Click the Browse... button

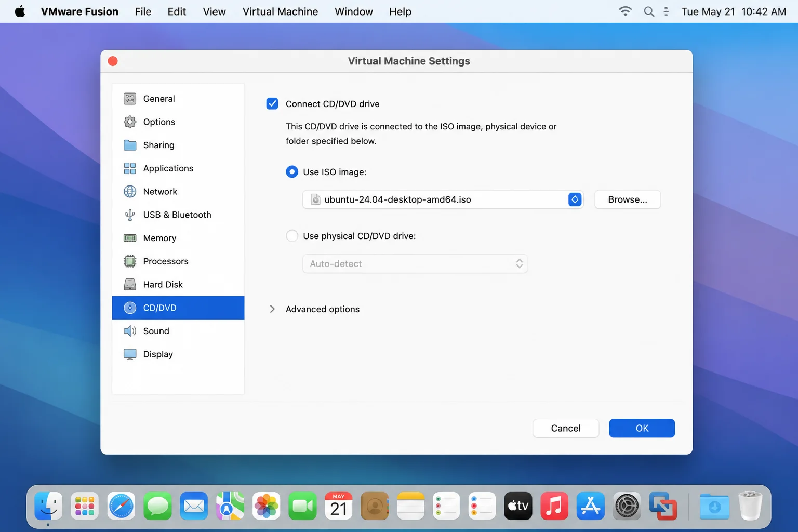tap(628, 199)
